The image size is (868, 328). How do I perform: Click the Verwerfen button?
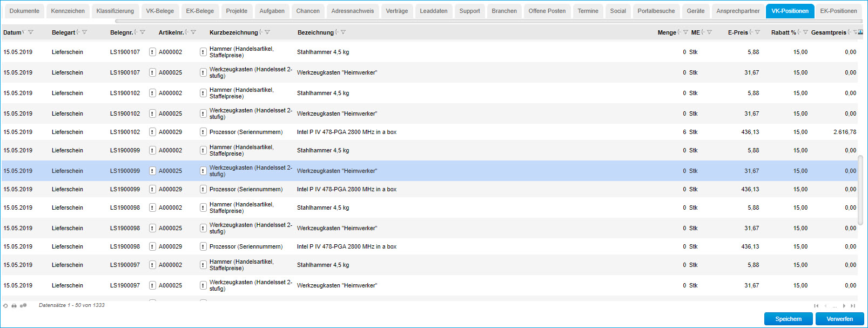point(840,319)
